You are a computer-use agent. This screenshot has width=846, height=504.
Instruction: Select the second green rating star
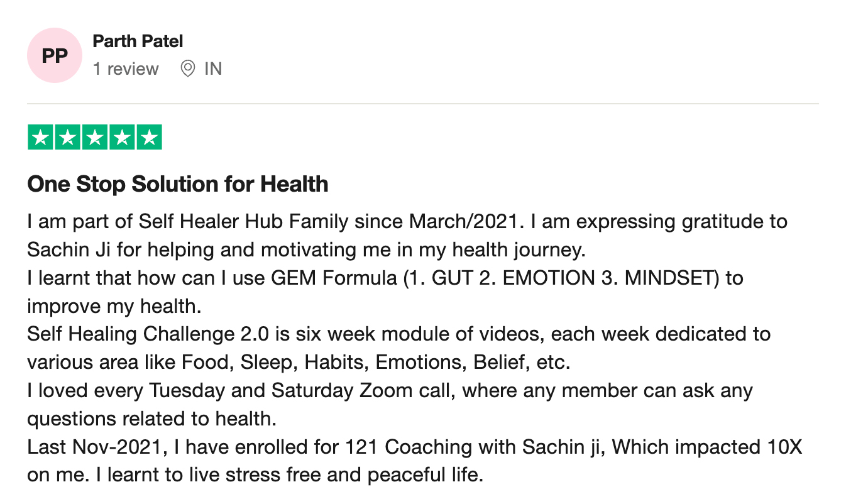coord(68,138)
